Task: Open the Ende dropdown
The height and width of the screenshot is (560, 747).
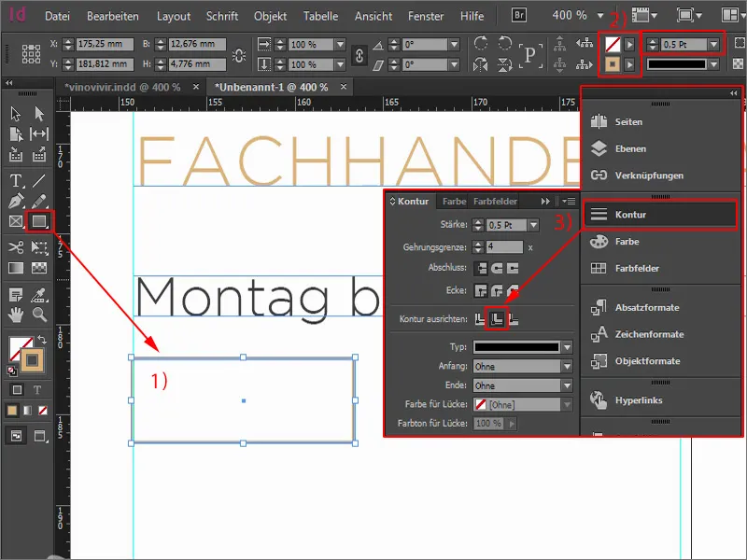Action: coord(567,385)
